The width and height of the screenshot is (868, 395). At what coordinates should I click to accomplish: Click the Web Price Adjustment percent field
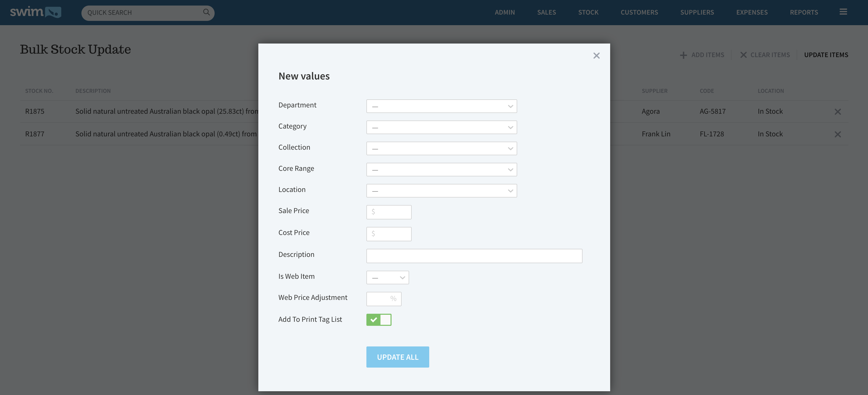click(384, 299)
